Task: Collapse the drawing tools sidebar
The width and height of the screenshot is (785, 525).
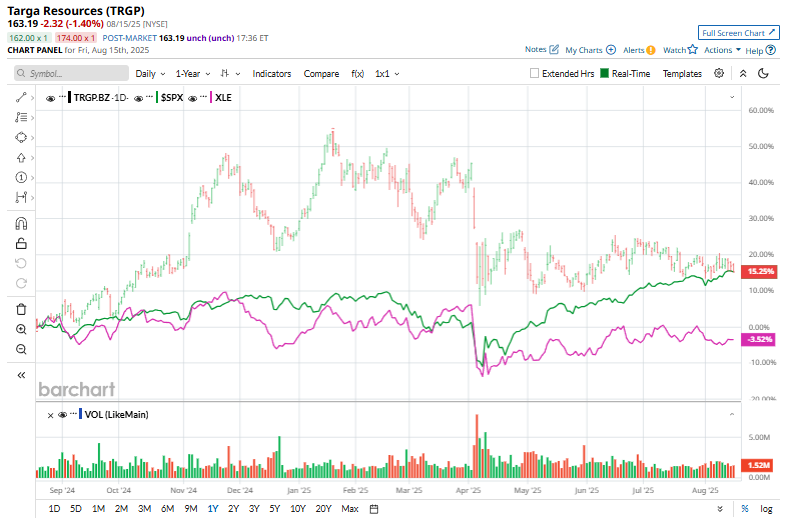Action: pos(21,375)
